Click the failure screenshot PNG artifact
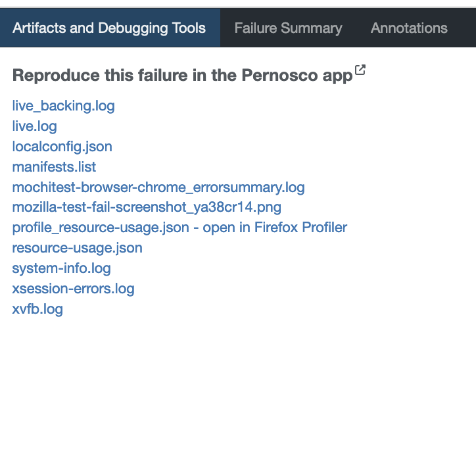The height and width of the screenshot is (463, 476). [147, 208]
